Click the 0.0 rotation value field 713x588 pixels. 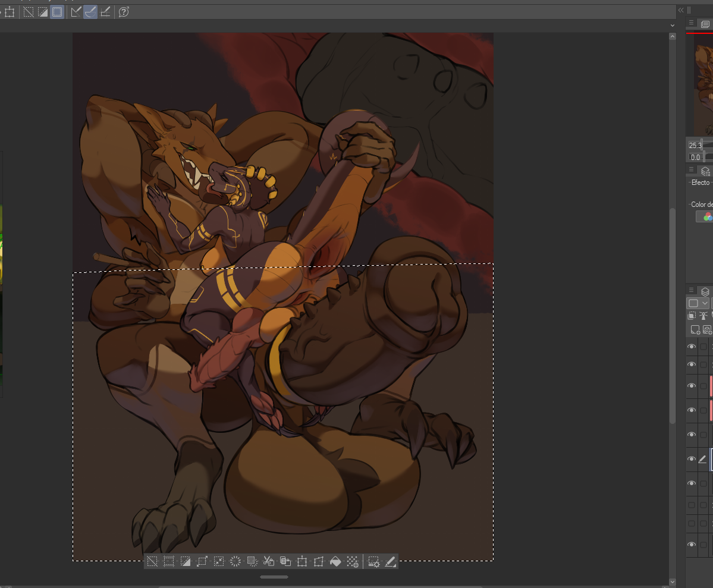click(x=695, y=158)
